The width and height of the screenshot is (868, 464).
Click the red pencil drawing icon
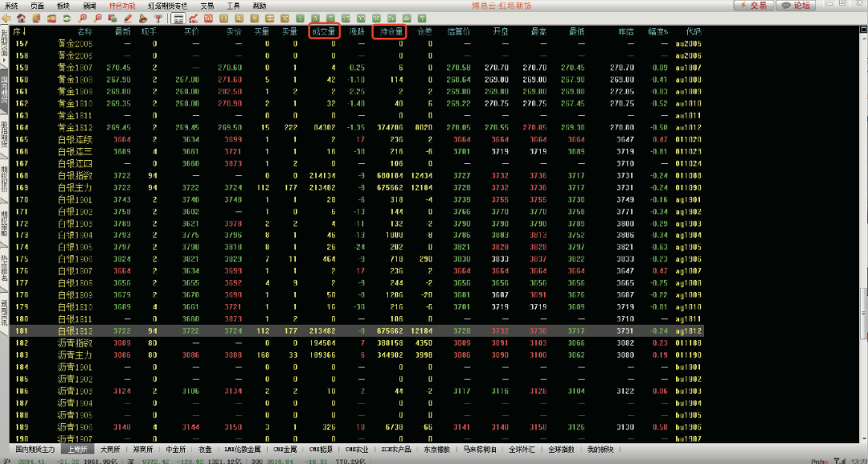pos(128,17)
